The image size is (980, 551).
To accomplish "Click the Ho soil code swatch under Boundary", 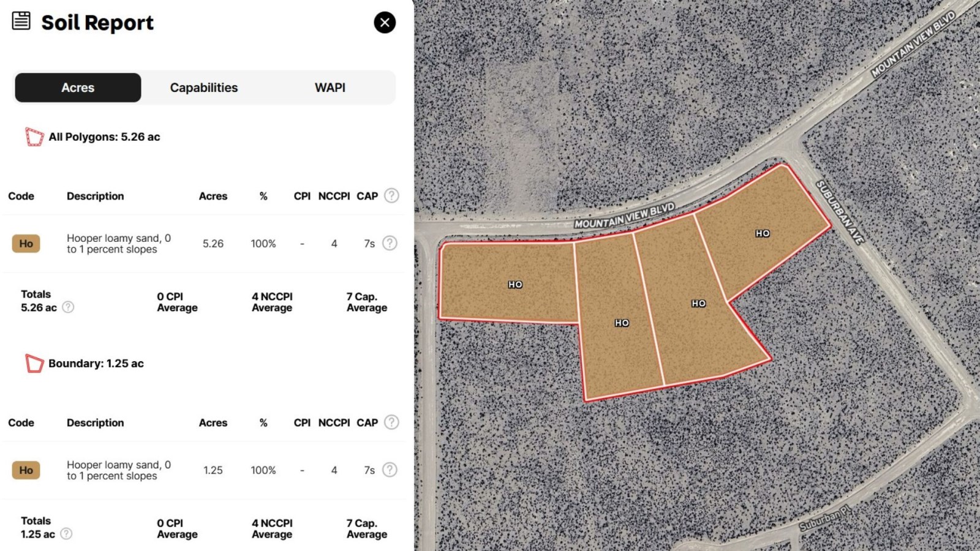I will [26, 470].
